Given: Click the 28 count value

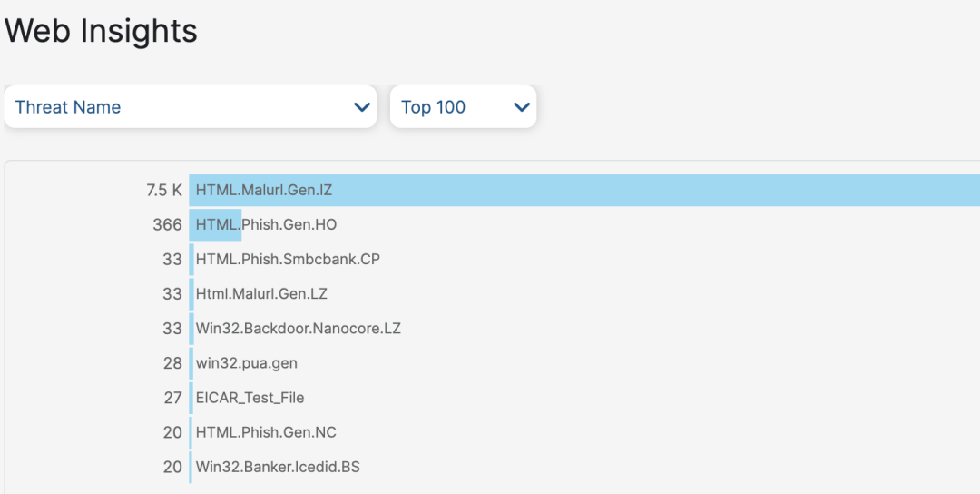Looking at the screenshot, I should click(172, 363).
